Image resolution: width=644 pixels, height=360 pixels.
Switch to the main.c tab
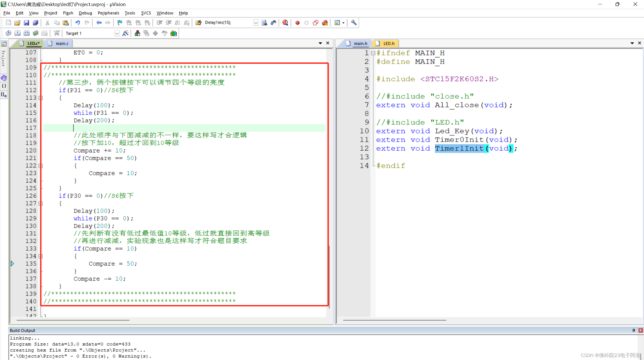coord(62,43)
